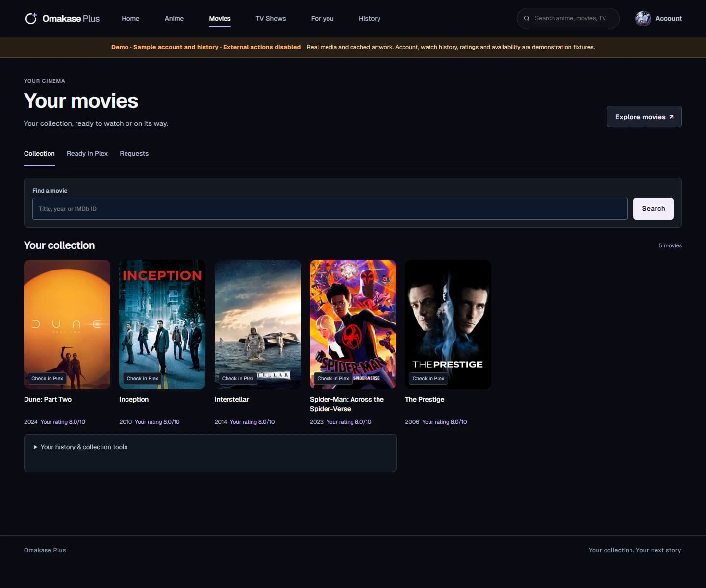706x588 pixels.
Task: Click the Inception title text
Action: (x=134, y=399)
